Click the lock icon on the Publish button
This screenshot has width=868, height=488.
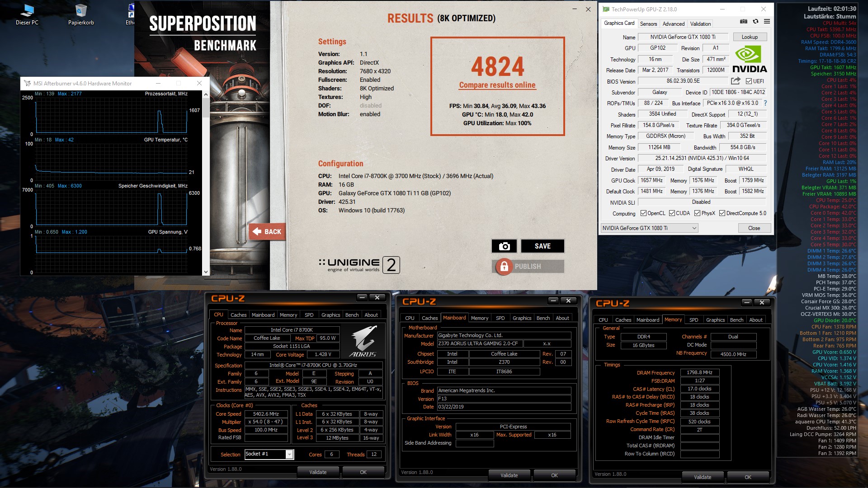click(x=504, y=266)
